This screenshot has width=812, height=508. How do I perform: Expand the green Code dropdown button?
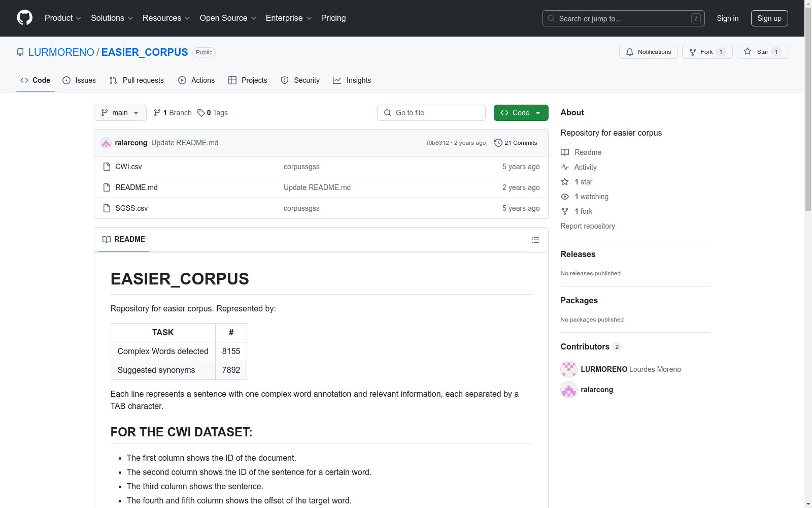coord(521,113)
